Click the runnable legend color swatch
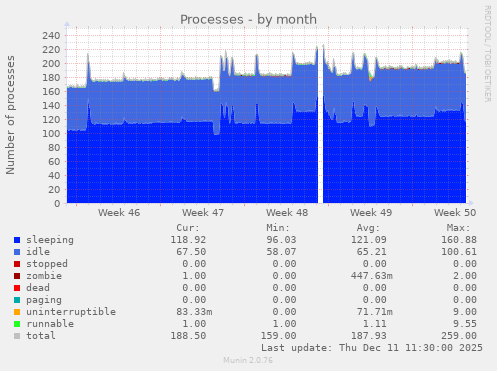The image size is (497, 371). coord(17,324)
